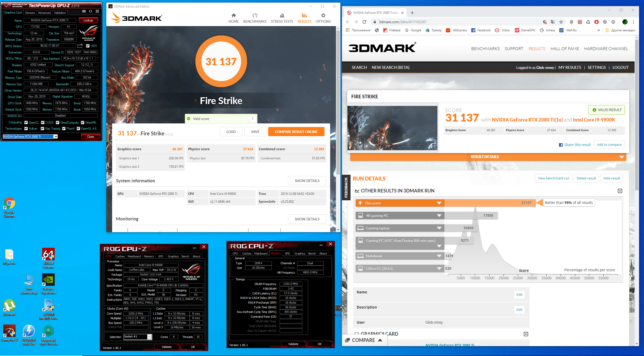This screenshot has width=644, height=356.
Task: Toggle the Ray Tracing checkbox
Action: [x=42, y=129]
